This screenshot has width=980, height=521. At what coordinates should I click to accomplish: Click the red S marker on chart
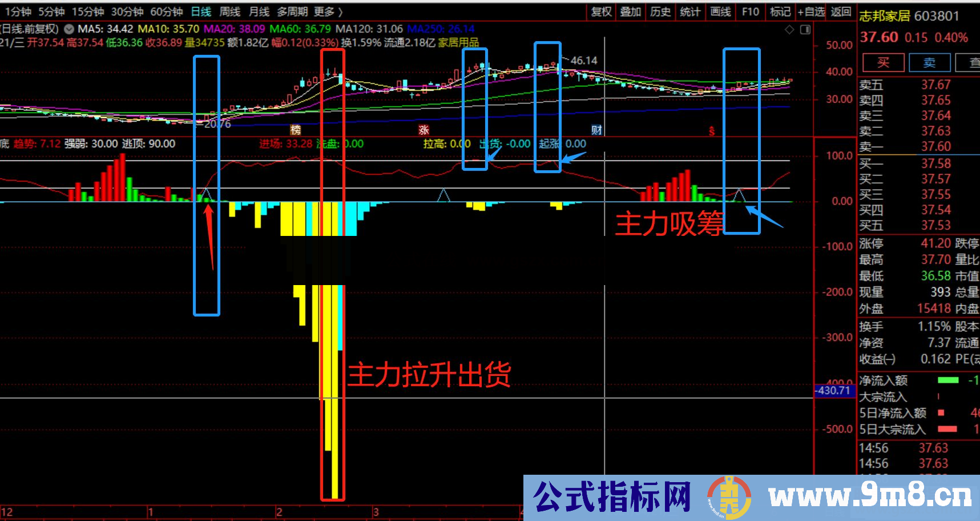coord(712,131)
